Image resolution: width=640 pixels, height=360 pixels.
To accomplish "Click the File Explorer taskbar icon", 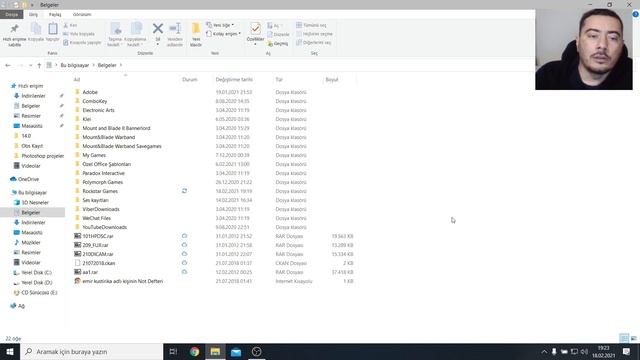I will (215, 351).
